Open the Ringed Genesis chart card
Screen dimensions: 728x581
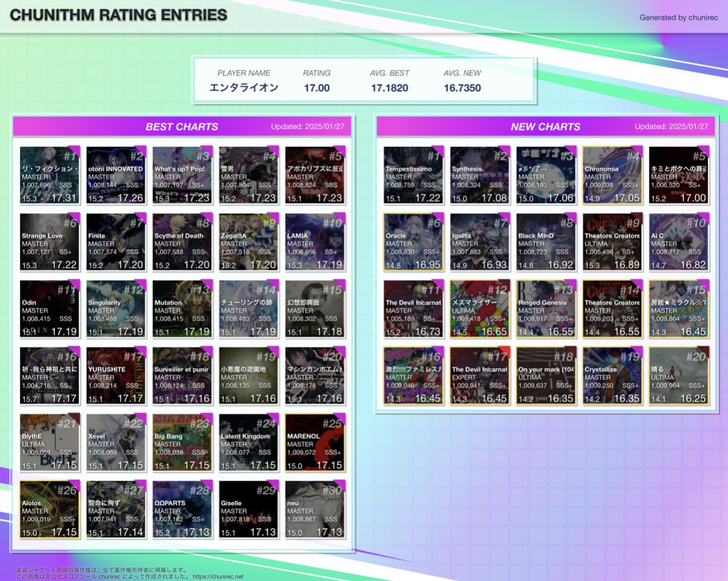pos(546,309)
